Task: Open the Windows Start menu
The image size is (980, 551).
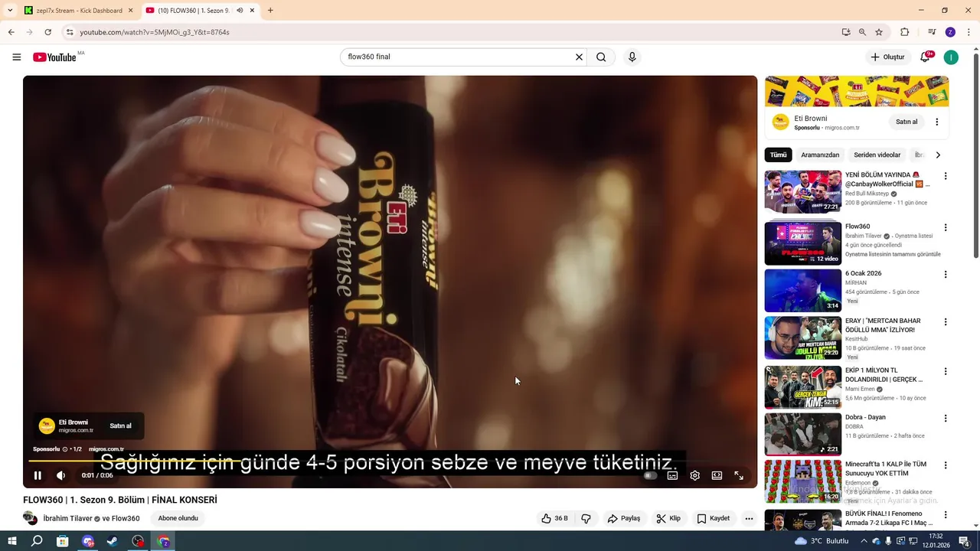Action: [12, 541]
